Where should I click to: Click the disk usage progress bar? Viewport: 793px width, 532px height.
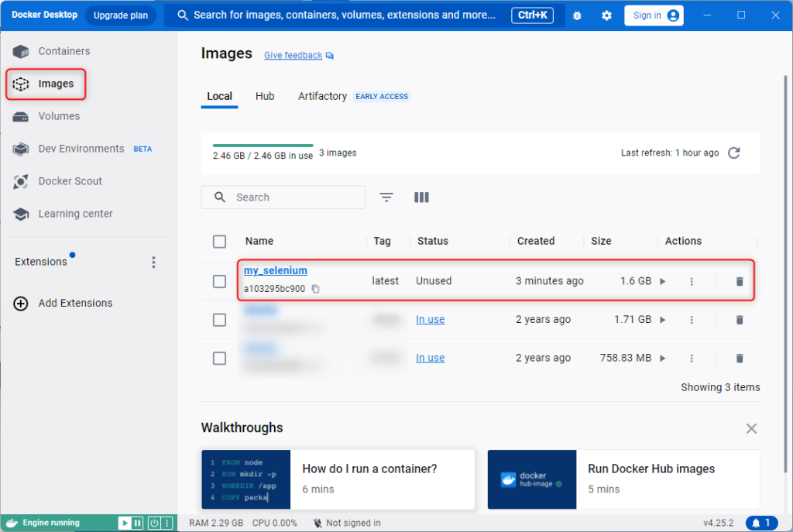pos(263,146)
